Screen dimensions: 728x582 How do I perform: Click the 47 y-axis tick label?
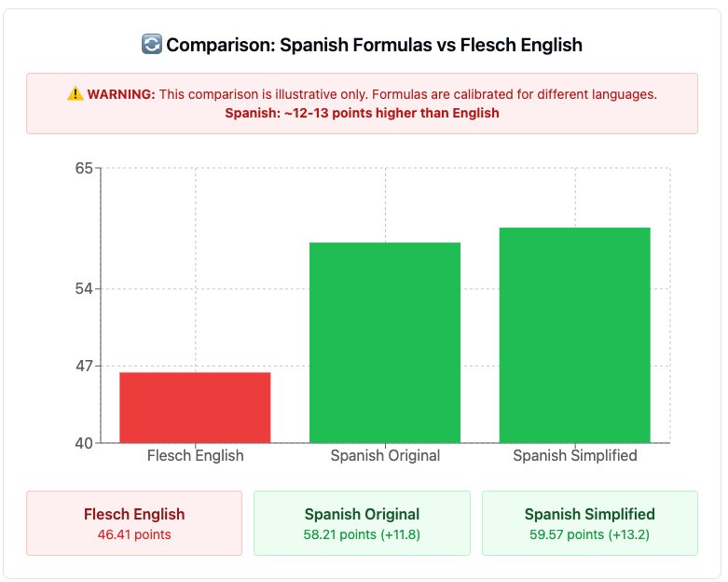point(84,366)
